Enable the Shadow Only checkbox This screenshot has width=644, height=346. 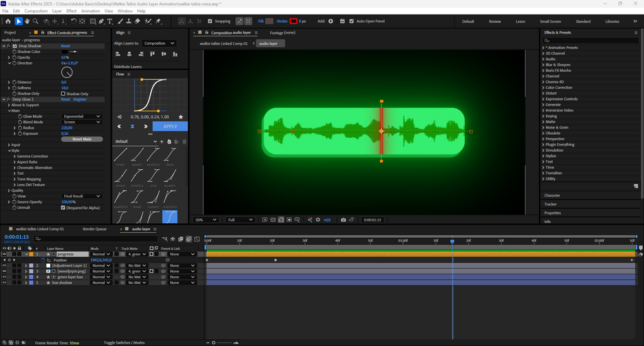coord(63,94)
